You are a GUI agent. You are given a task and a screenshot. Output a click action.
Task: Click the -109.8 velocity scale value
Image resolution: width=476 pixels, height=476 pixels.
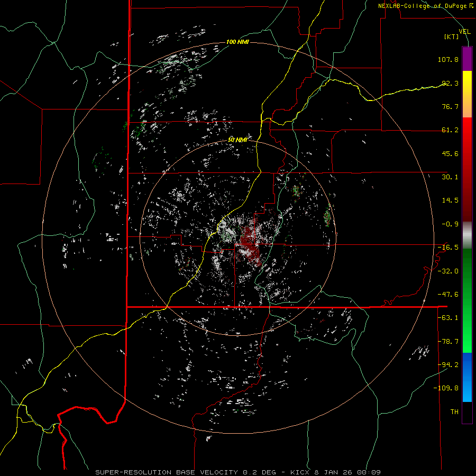tap(446, 388)
